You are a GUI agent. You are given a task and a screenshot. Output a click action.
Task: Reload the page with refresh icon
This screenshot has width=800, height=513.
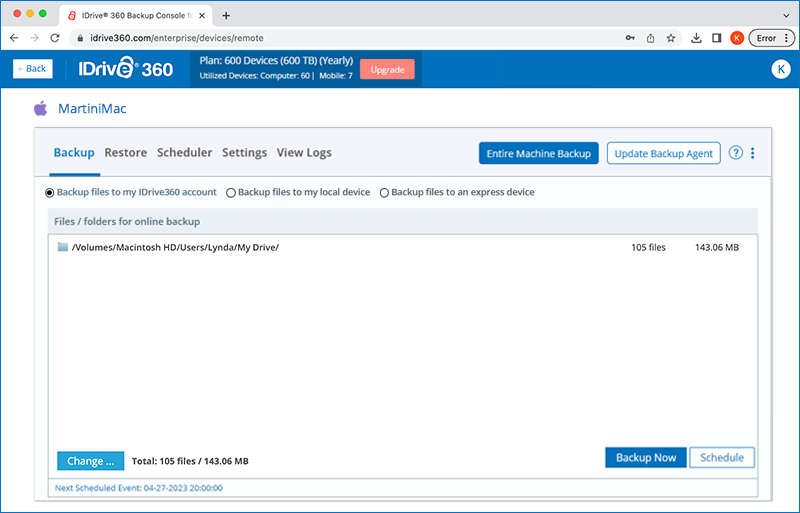point(55,38)
